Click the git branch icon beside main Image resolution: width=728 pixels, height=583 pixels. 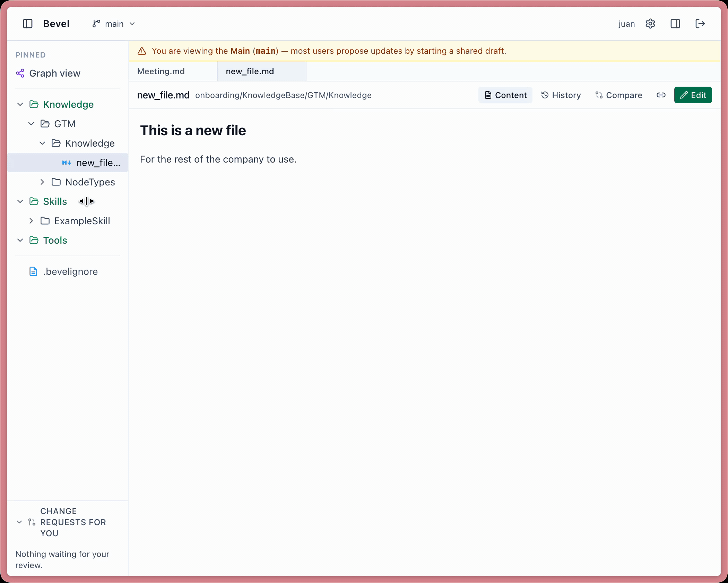(x=96, y=24)
